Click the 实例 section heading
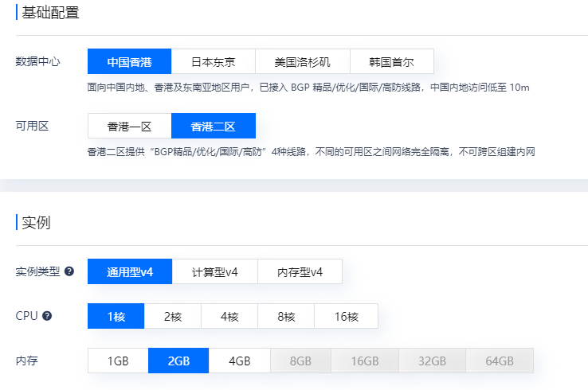This screenshot has height=390, width=588. [x=36, y=223]
